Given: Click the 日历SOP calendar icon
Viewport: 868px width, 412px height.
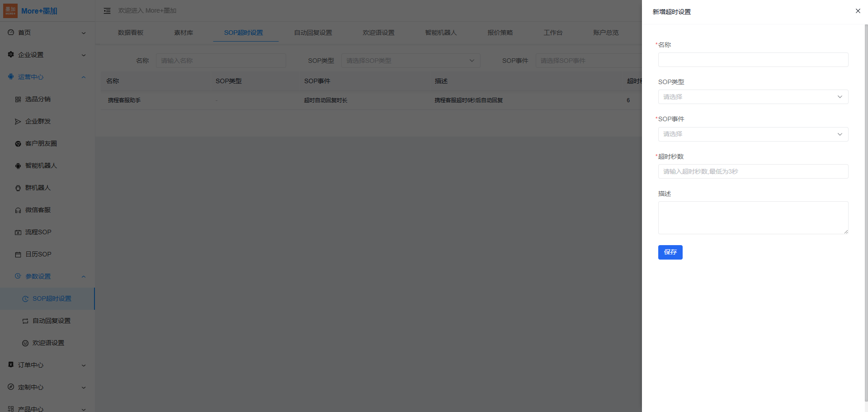Looking at the screenshot, I should click(x=18, y=255).
